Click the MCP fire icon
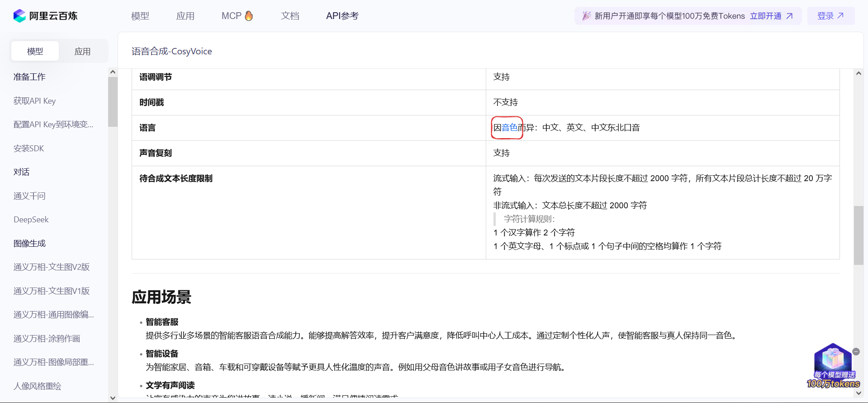The height and width of the screenshot is (403, 868). click(249, 16)
